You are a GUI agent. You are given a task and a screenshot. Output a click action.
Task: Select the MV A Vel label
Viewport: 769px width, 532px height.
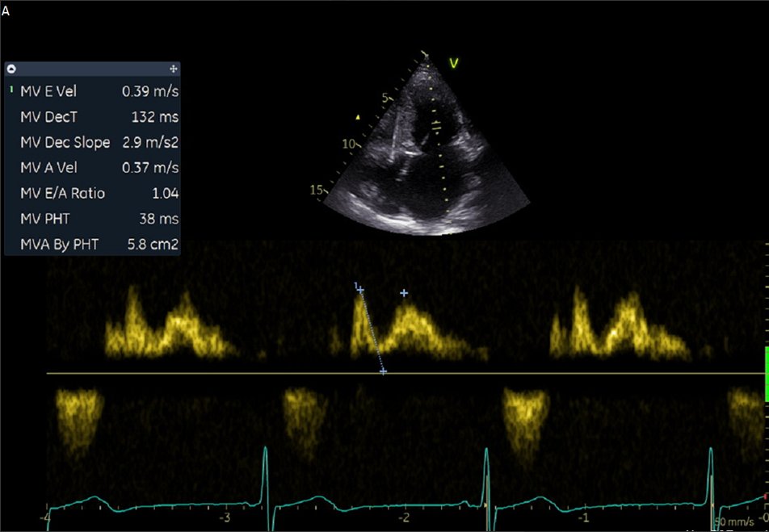click(x=48, y=168)
